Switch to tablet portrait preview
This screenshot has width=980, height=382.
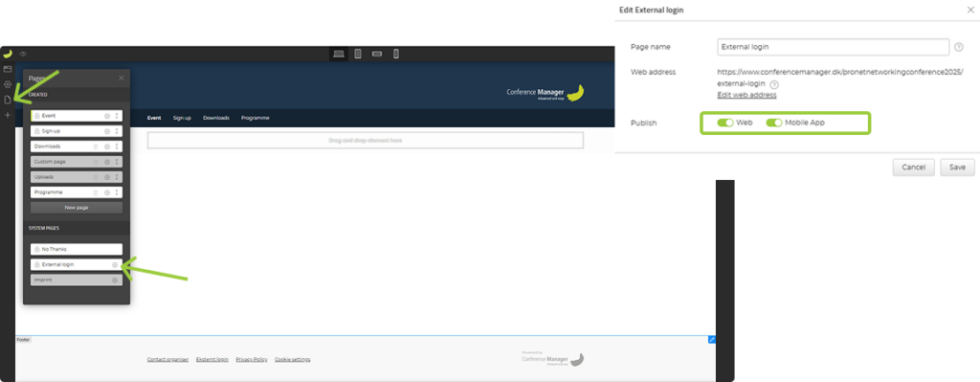(x=358, y=54)
